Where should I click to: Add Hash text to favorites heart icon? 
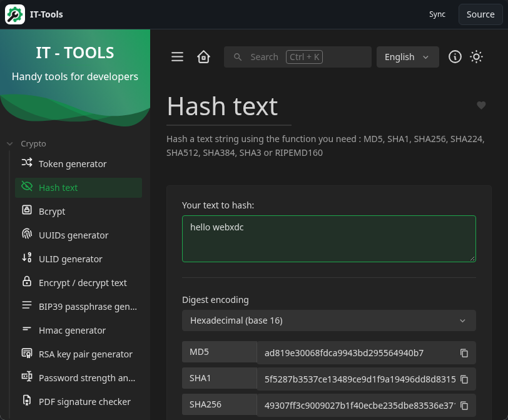point(481,105)
